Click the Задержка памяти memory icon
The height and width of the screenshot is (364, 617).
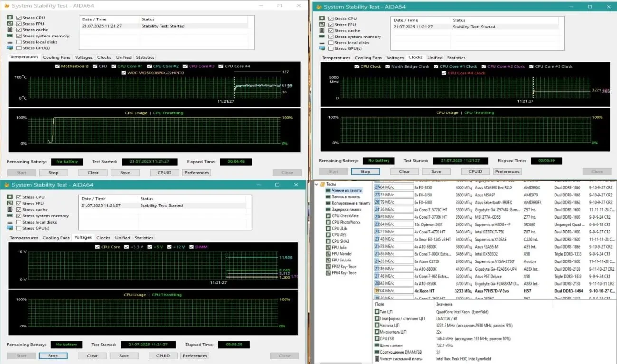(328, 209)
